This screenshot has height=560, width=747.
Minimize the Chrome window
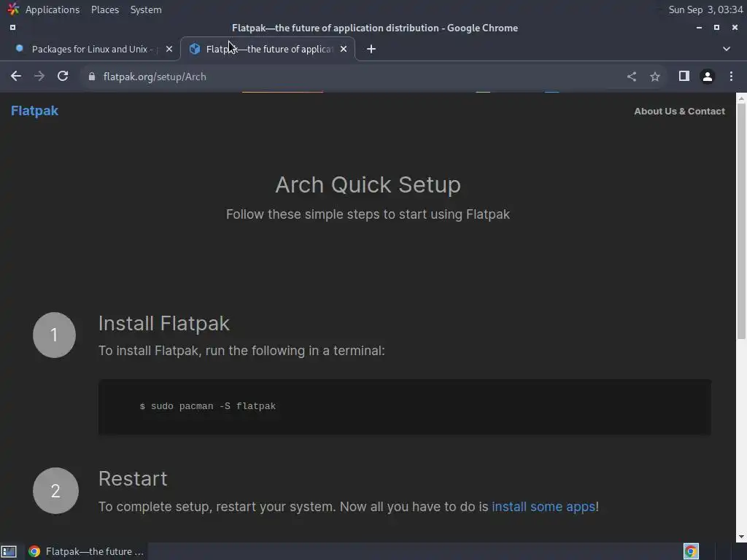699,28
